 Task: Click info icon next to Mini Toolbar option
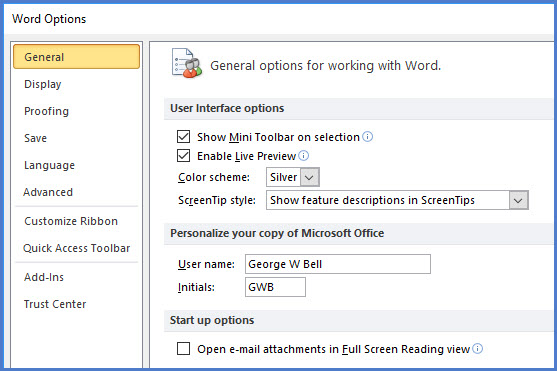368,136
